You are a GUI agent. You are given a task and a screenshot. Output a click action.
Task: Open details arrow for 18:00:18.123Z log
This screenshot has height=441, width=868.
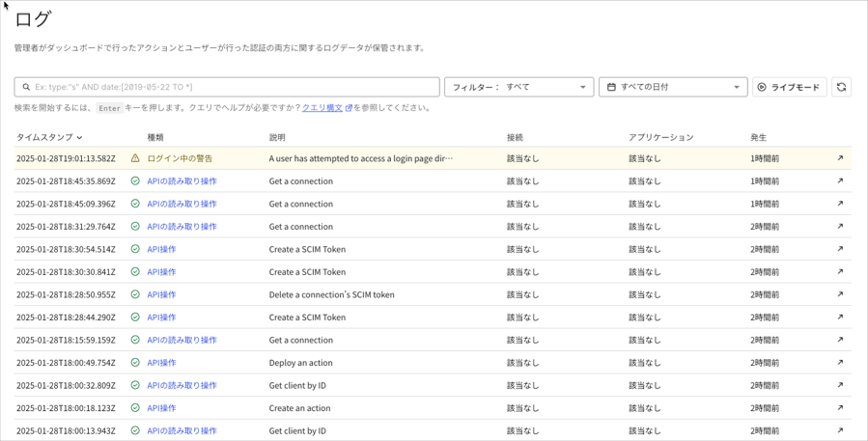coord(840,408)
